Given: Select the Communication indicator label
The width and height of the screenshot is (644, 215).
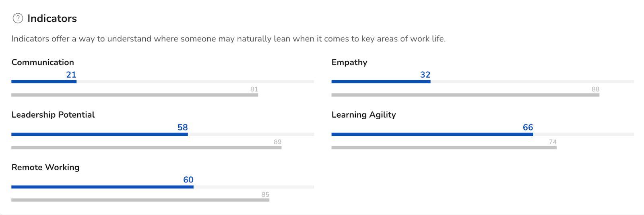Looking at the screenshot, I should (x=43, y=62).
